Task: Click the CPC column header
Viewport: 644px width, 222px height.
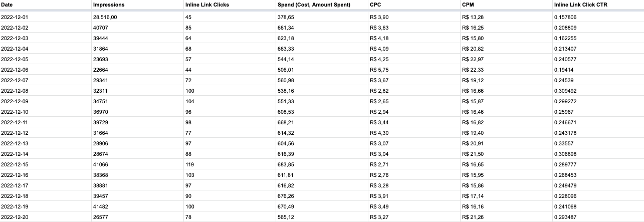Action: pos(374,5)
